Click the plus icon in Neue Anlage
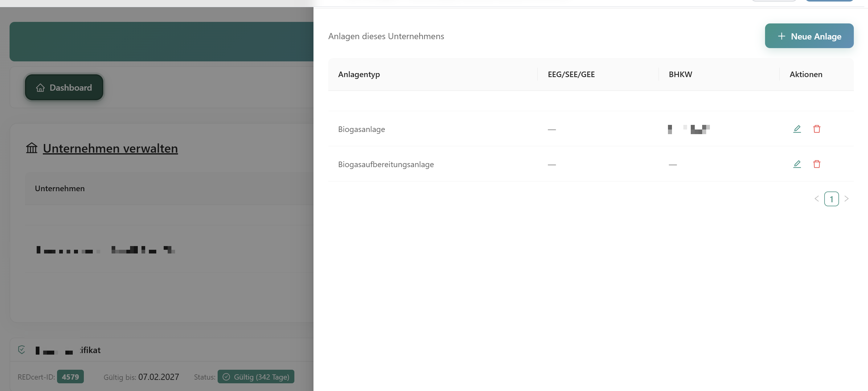 click(x=781, y=36)
